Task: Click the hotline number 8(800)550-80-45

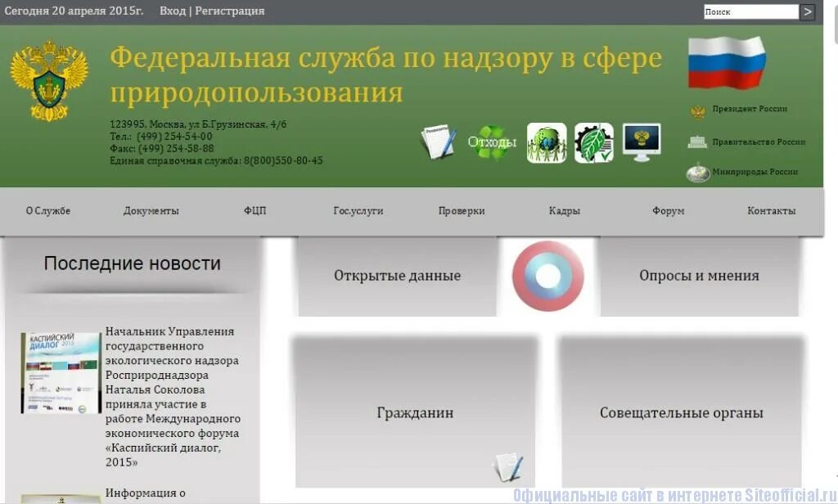Action: pos(283,160)
